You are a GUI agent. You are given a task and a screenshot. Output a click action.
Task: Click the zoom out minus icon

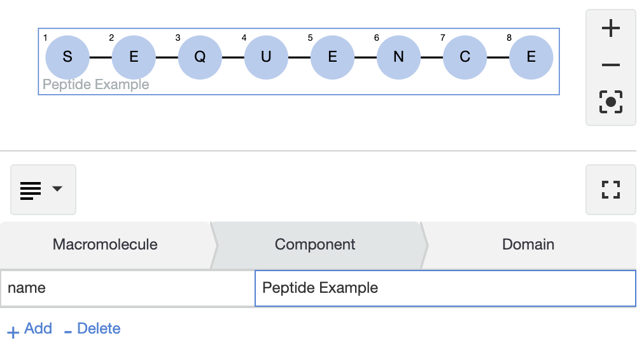click(610, 65)
